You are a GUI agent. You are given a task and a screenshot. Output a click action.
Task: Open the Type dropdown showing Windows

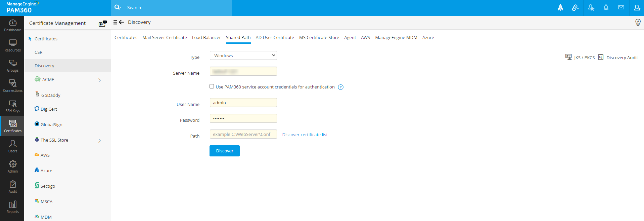point(243,56)
